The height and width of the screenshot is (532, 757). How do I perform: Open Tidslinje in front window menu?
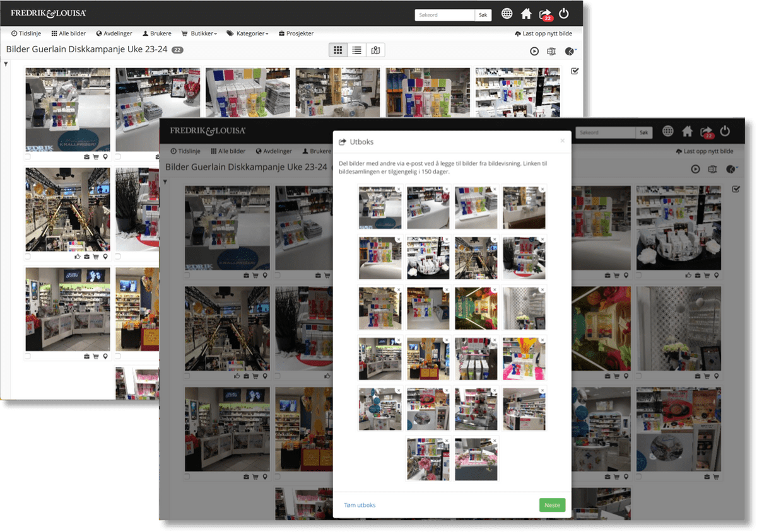click(x=186, y=151)
